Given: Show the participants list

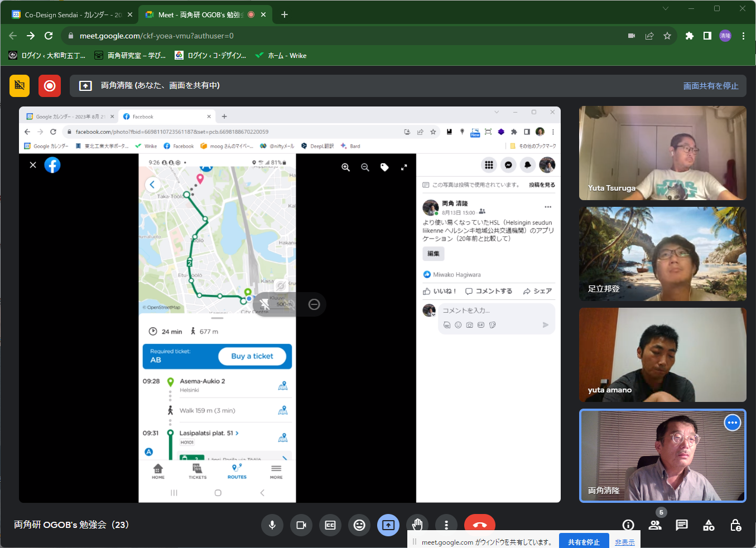Looking at the screenshot, I should point(655,525).
